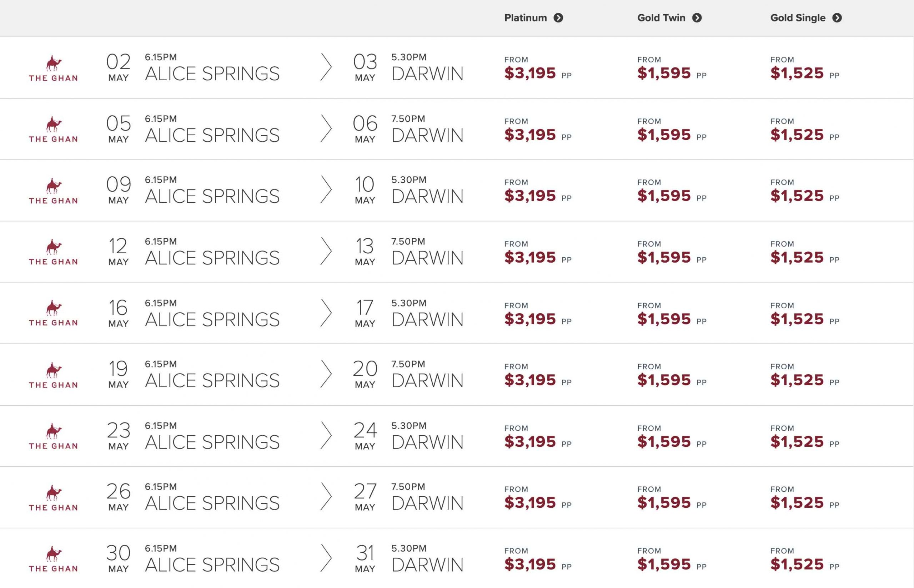Select Gold Twin $1,595 fare for 09 May departure
914x588 pixels.
pos(664,196)
